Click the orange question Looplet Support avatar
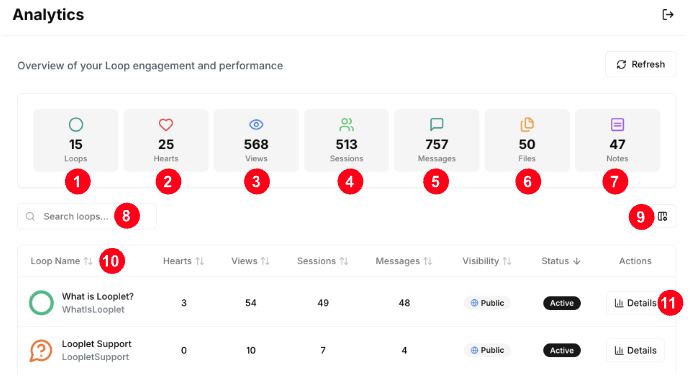 click(x=41, y=350)
